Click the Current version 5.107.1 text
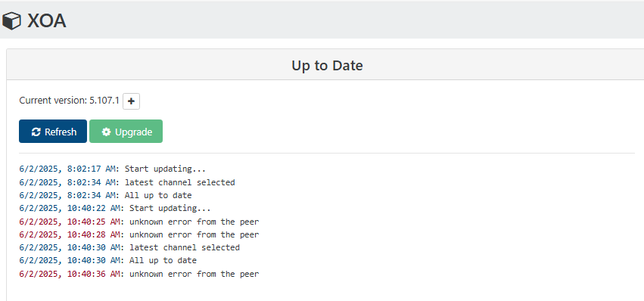 [69, 100]
